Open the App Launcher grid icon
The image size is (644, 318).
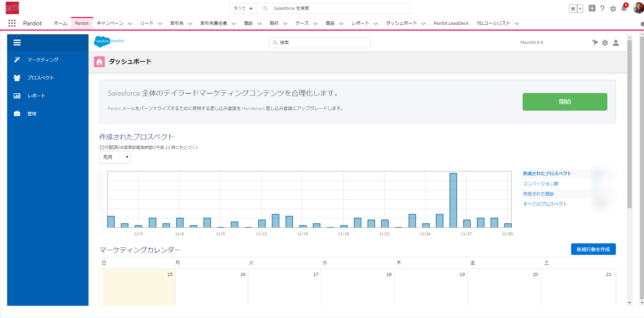pyautogui.click(x=12, y=23)
